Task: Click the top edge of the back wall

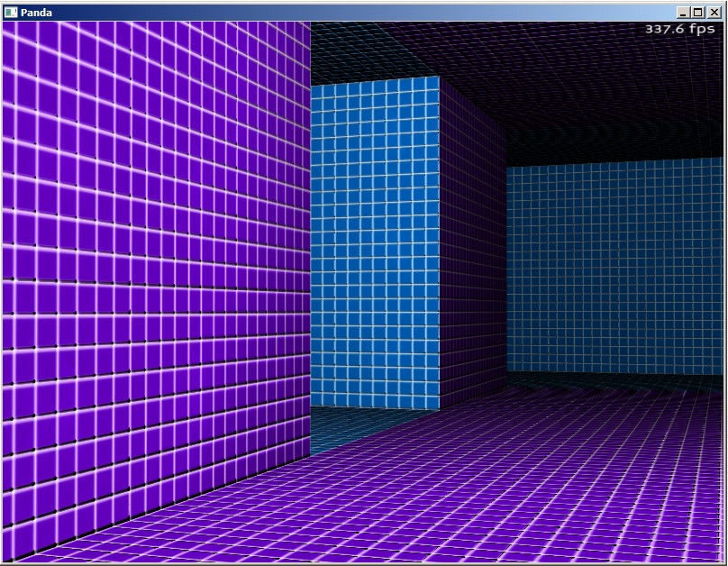Action: click(613, 162)
